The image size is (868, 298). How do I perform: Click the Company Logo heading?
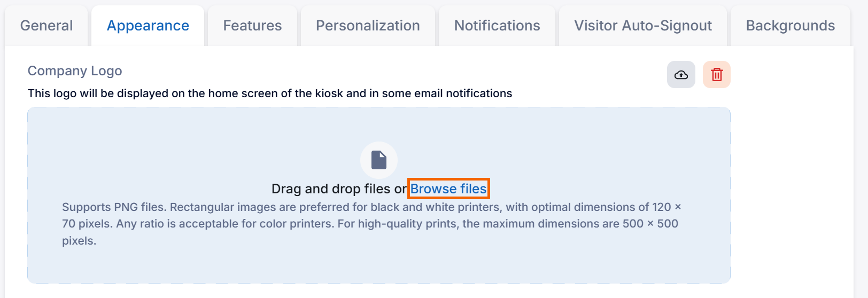coord(75,71)
